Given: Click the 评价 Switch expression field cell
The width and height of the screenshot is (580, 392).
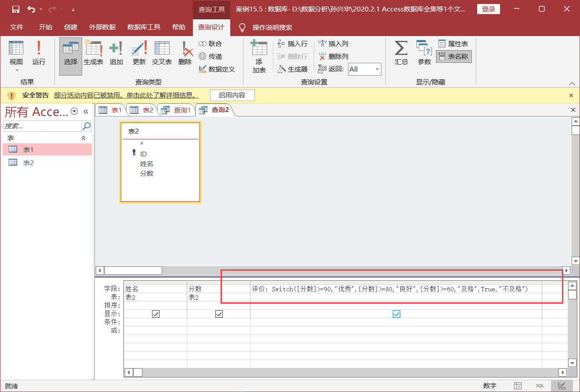Looking at the screenshot, I should click(x=396, y=289).
